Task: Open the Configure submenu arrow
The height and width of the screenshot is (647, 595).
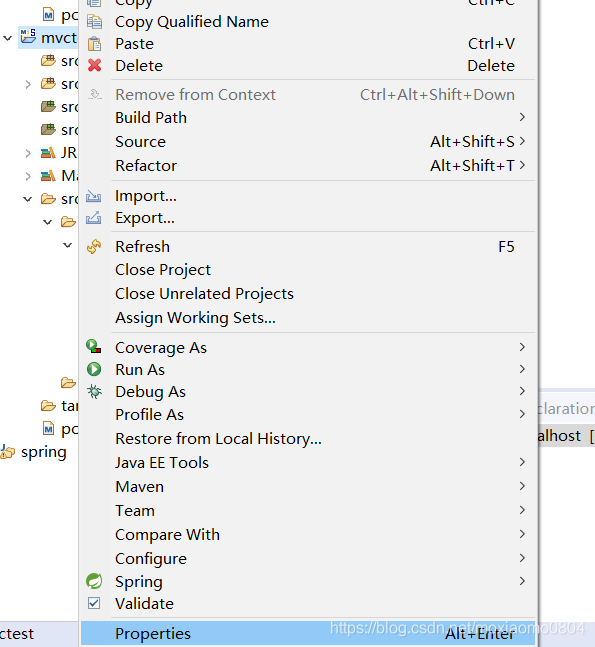Action: pyautogui.click(x=522, y=558)
